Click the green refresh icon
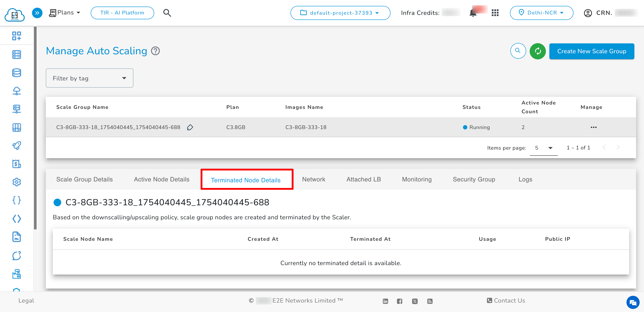Image resolution: width=644 pixels, height=312 pixels. (x=538, y=51)
